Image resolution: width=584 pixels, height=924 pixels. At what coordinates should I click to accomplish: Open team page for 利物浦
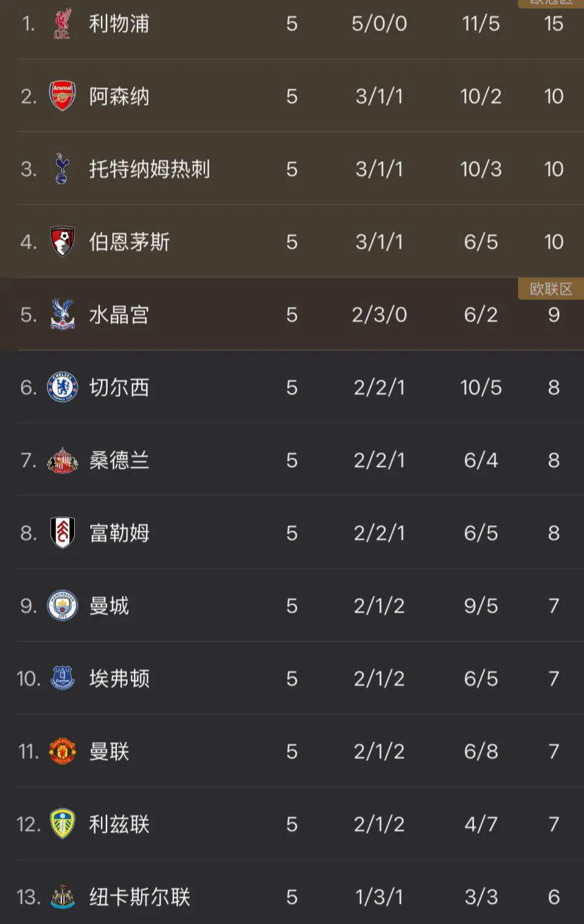(119, 24)
